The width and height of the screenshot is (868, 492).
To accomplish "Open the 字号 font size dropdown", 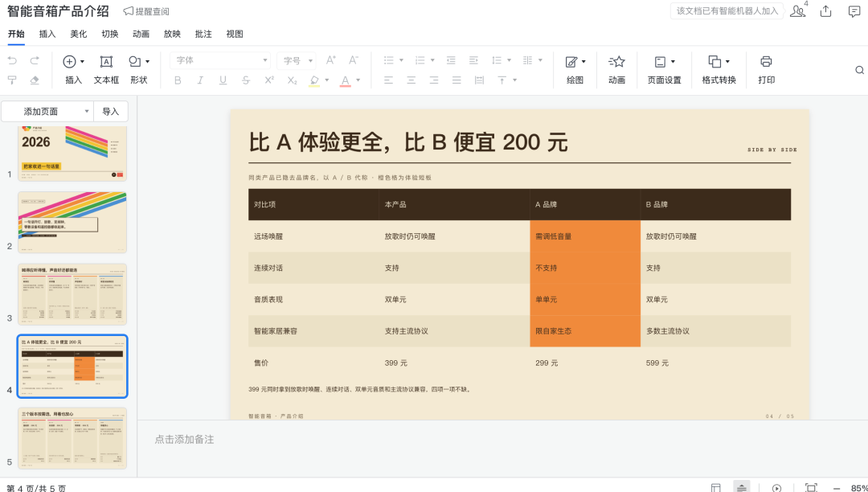I will (296, 60).
